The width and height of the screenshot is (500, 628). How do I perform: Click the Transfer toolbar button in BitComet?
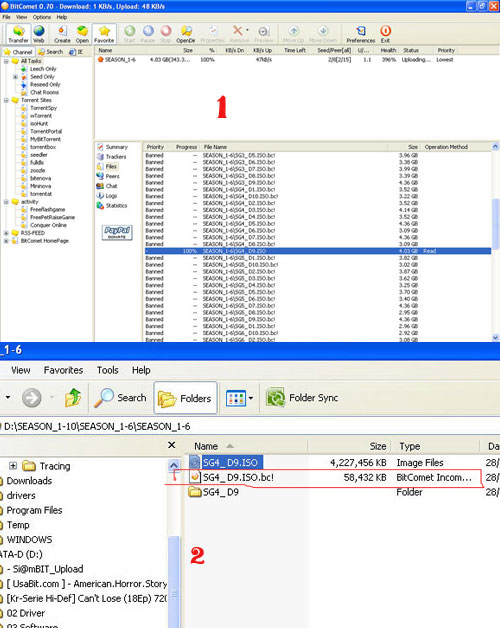coord(18,34)
